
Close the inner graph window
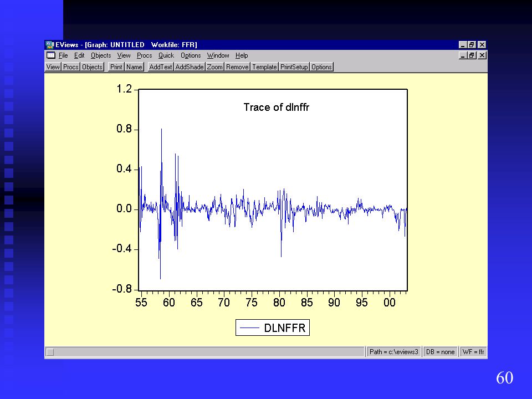tap(482, 55)
